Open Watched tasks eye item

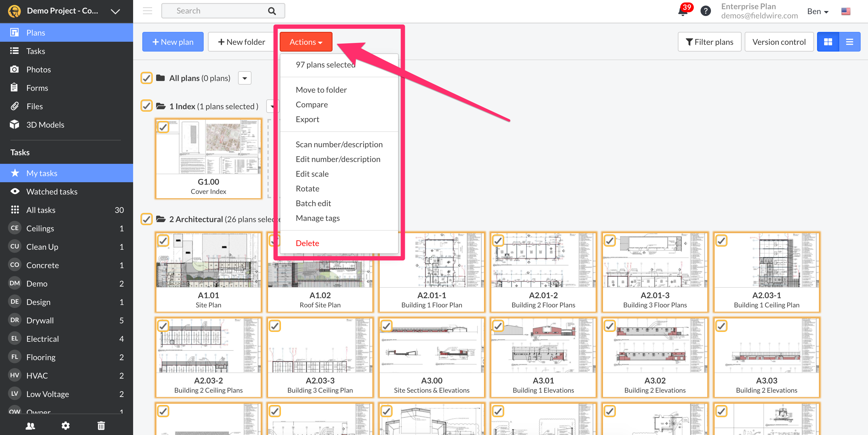click(66, 191)
